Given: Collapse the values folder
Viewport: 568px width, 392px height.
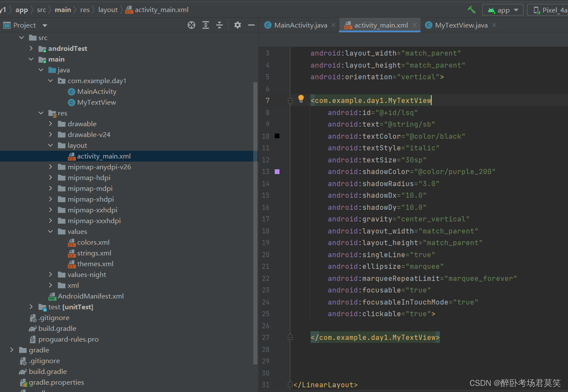Looking at the screenshot, I should coord(50,231).
